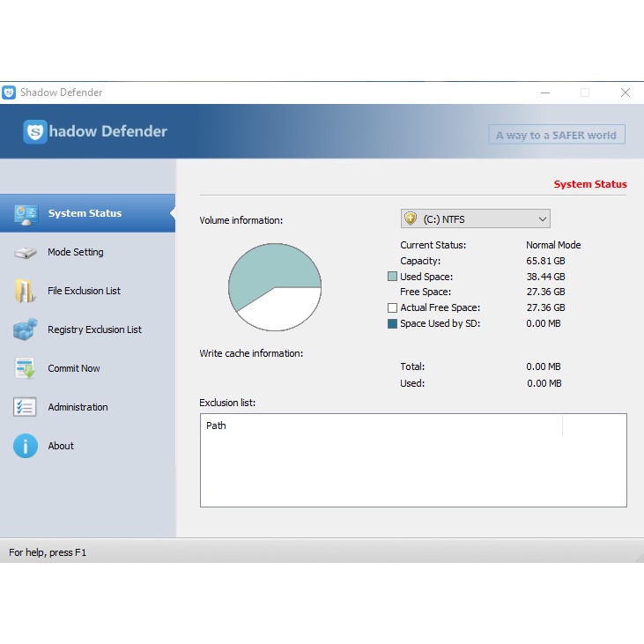Select the Commit Now menu entry

click(x=74, y=369)
